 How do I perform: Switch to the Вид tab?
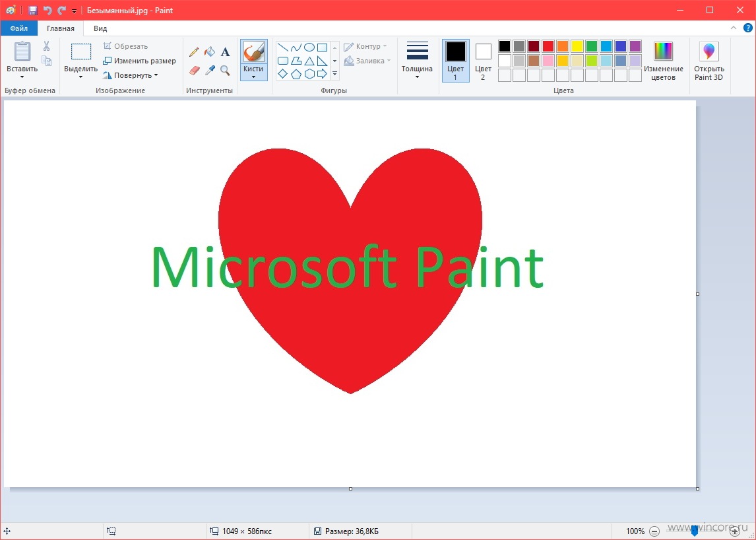(100, 28)
